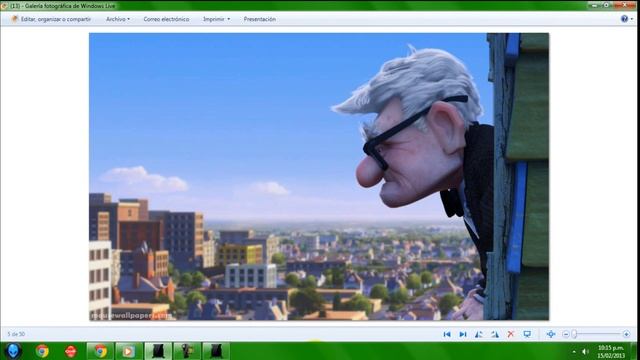Open the Help question-mark icon
The height and width of the screenshot is (360, 640).
coord(624,19)
